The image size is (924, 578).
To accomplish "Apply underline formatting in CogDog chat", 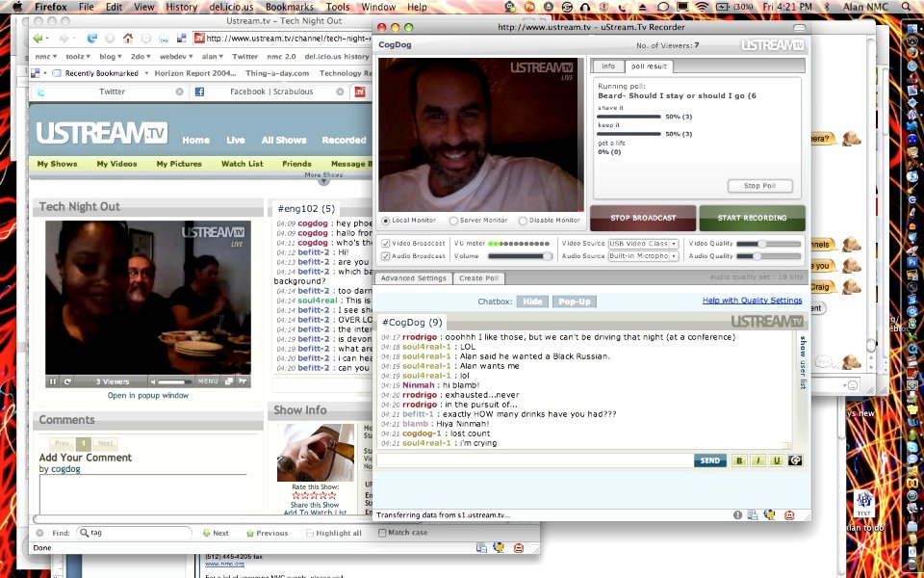I will coord(776,460).
